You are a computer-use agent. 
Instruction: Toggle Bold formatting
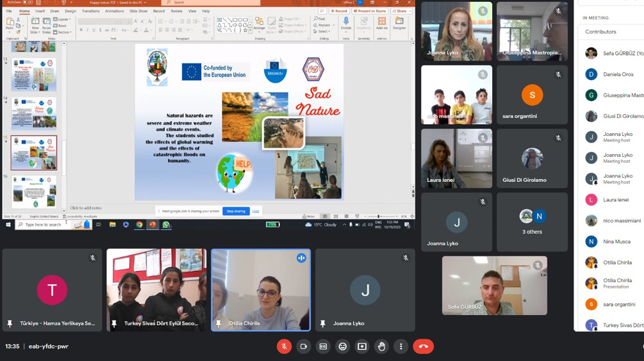pyautogui.click(x=81, y=30)
